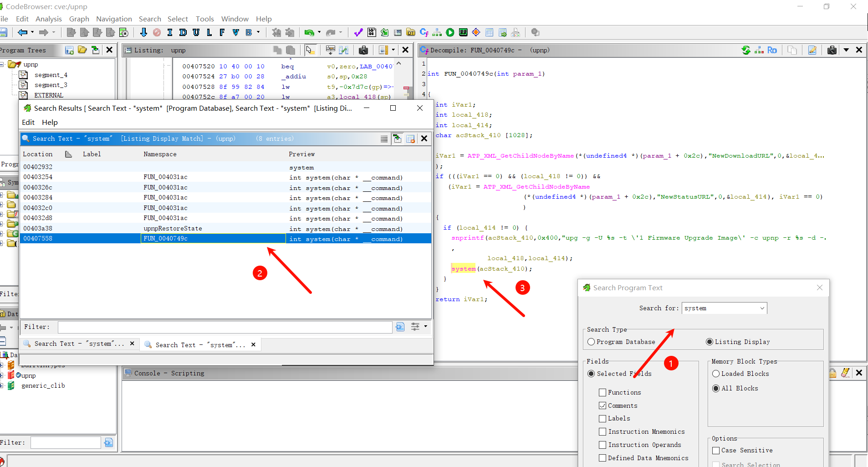Enable the Instruction Mnemonics checkbox
The height and width of the screenshot is (467, 868).
click(x=602, y=431)
